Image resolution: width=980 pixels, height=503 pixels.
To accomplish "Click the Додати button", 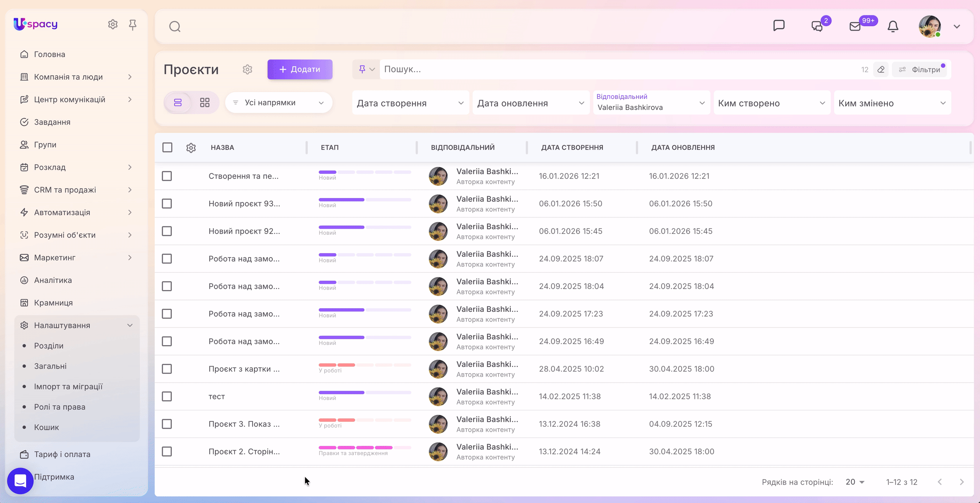I will [x=300, y=69].
